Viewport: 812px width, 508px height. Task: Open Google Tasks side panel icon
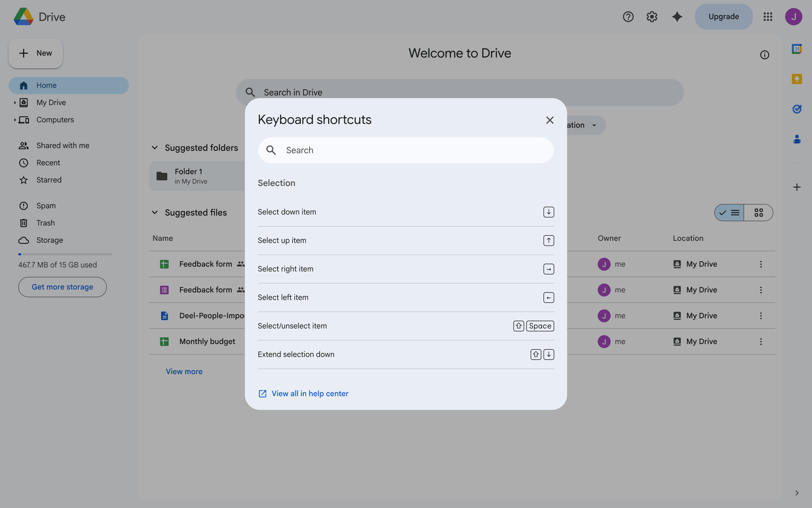tap(797, 109)
